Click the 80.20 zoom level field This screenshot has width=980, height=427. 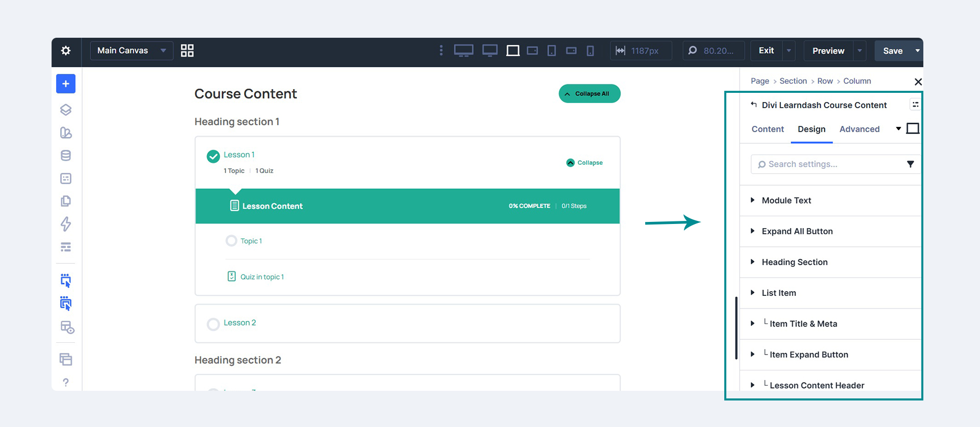pos(713,51)
